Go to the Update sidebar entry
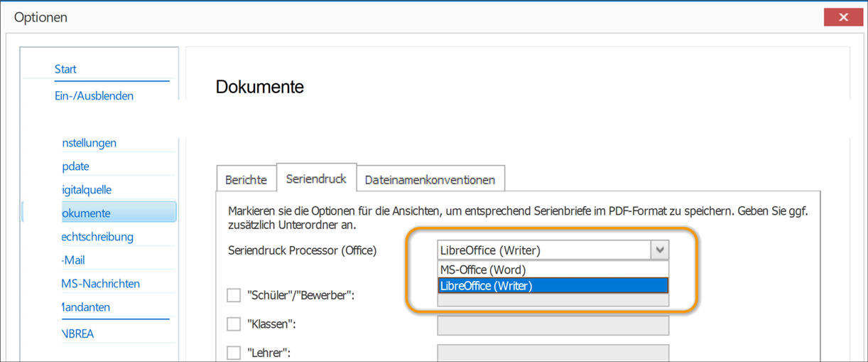 [x=76, y=166]
